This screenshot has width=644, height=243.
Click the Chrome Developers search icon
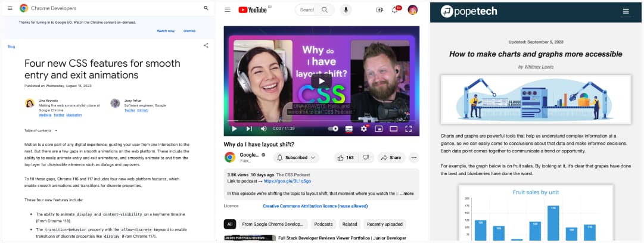coord(206,8)
